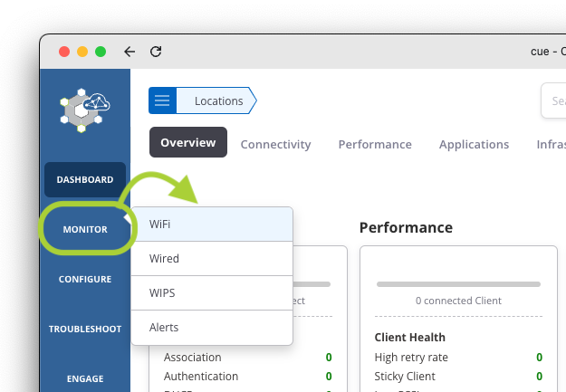Select WIPS in the Monitor submenu
This screenshot has width=566, height=392.
[212, 293]
